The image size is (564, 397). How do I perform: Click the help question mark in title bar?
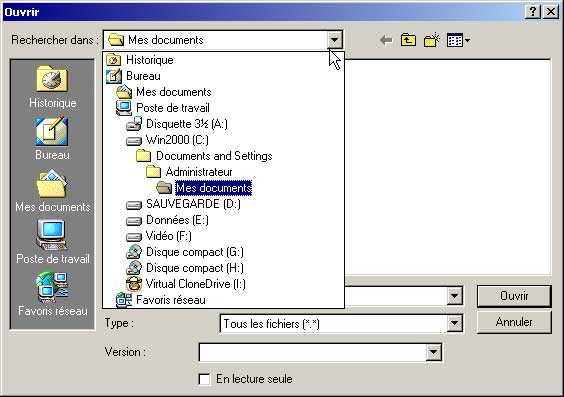pyautogui.click(x=533, y=12)
